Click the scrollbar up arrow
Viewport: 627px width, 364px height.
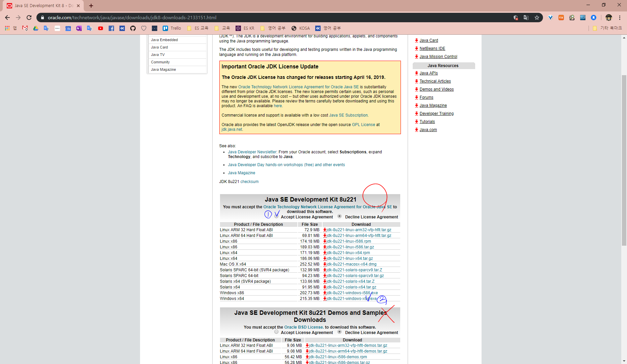(x=624, y=37)
